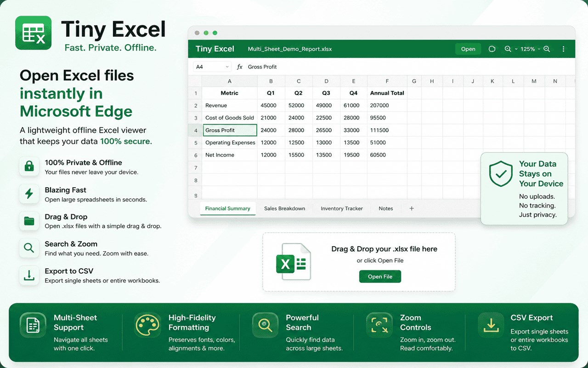The width and height of the screenshot is (588, 368).
Task: Zoom in using the plus magnifier icon
Action: (547, 49)
